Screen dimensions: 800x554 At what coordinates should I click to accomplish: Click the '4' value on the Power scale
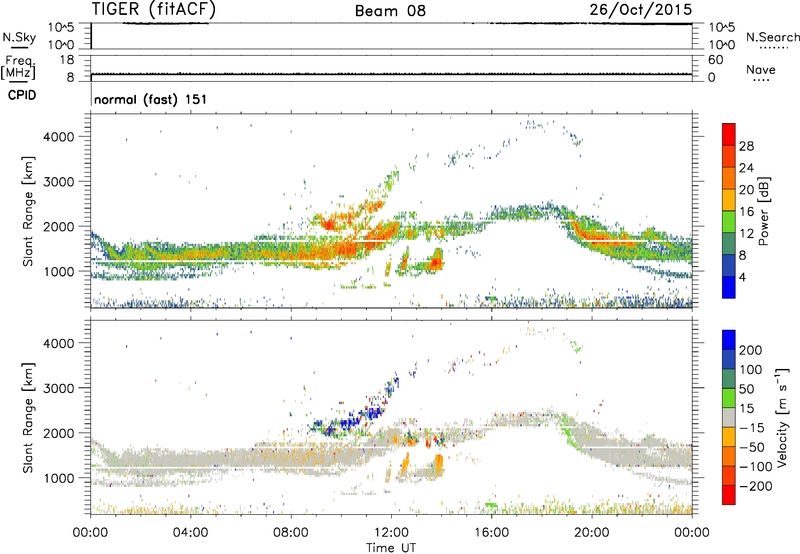pos(742,277)
